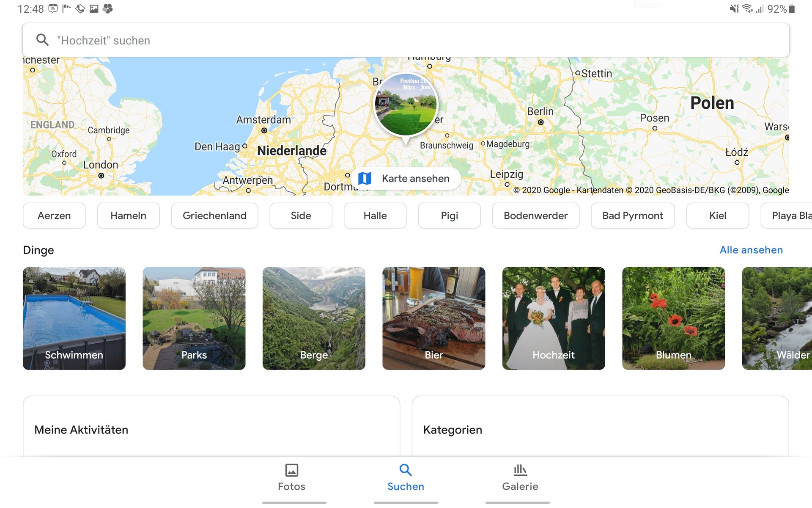The height and width of the screenshot is (508, 812).
Task: Tap the Dinge section heading
Action: [38, 250]
